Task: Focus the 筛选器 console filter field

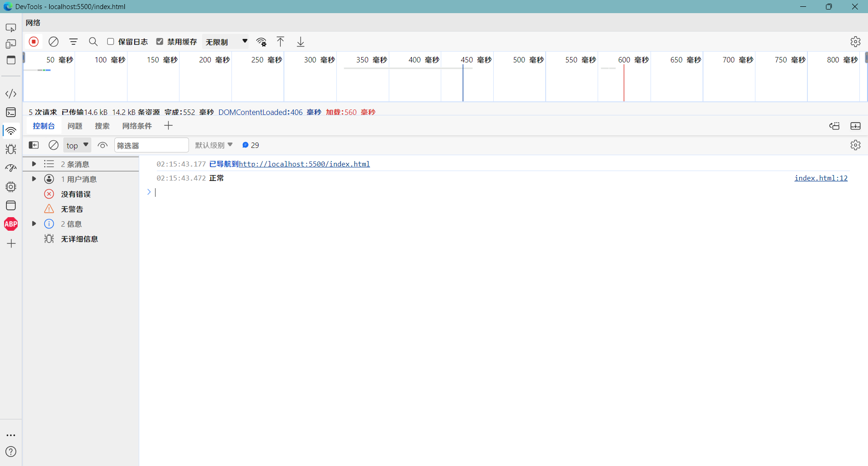Action: (x=151, y=145)
